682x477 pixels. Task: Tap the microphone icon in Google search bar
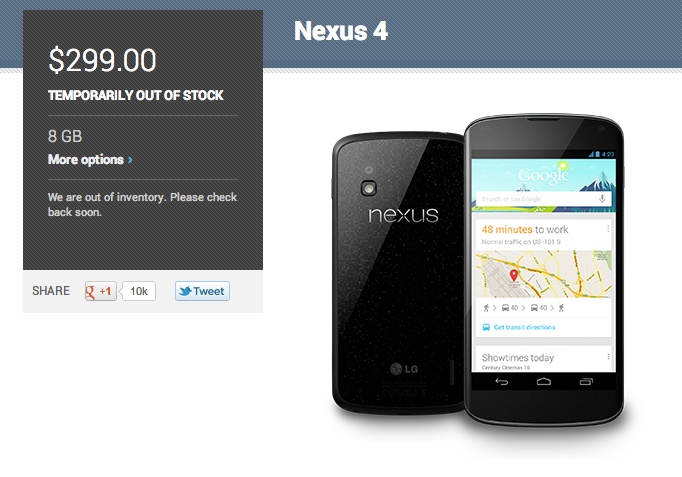click(602, 199)
